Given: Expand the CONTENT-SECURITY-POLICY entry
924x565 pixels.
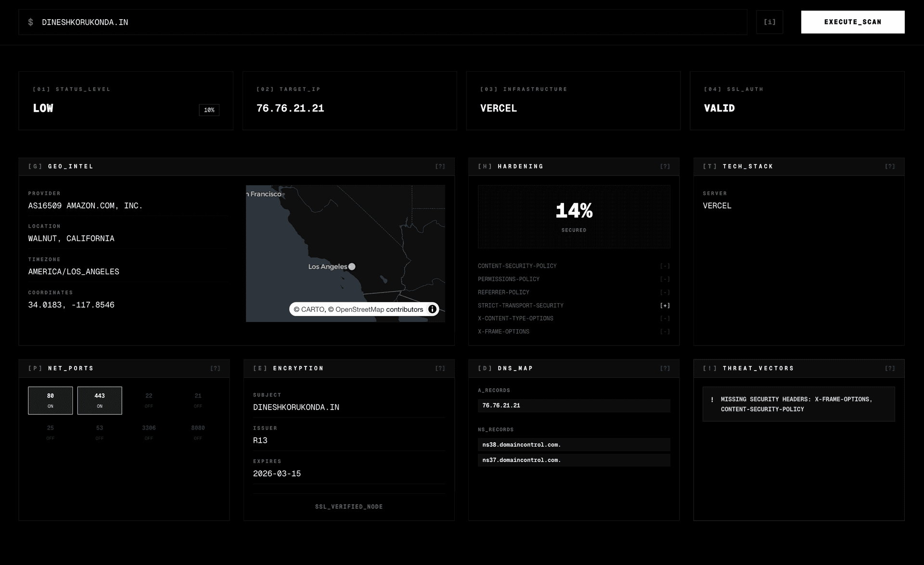Looking at the screenshot, I should click(x=665, y=266).
